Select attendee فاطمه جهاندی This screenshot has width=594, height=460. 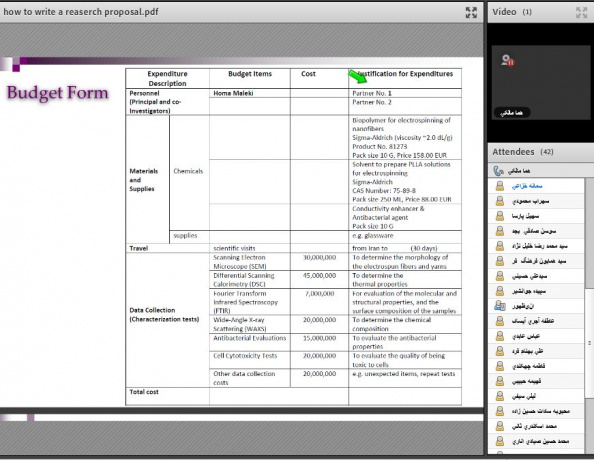pos(528,366)
